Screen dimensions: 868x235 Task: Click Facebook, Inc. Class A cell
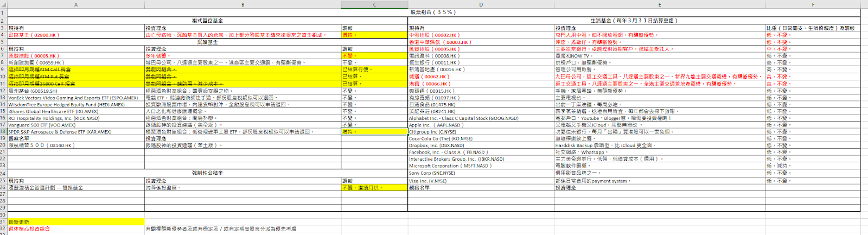coord(481,152)
